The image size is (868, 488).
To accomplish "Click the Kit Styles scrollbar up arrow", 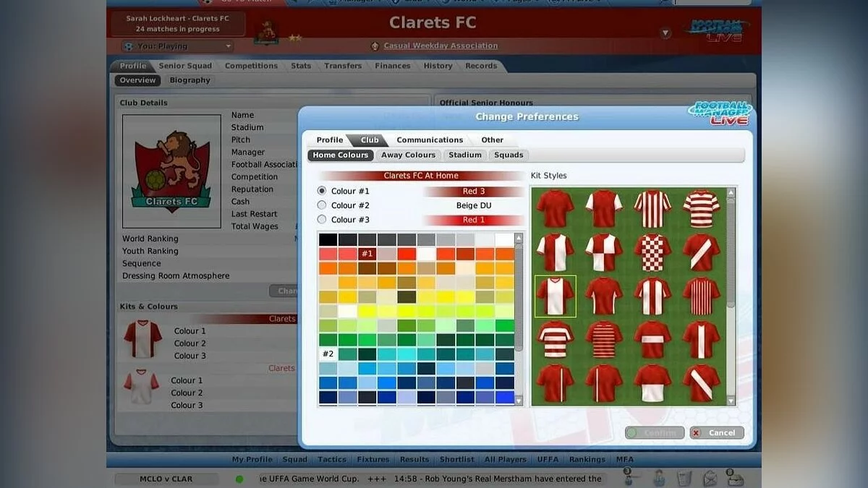I will pyautogui.click(x=731, y=193).
